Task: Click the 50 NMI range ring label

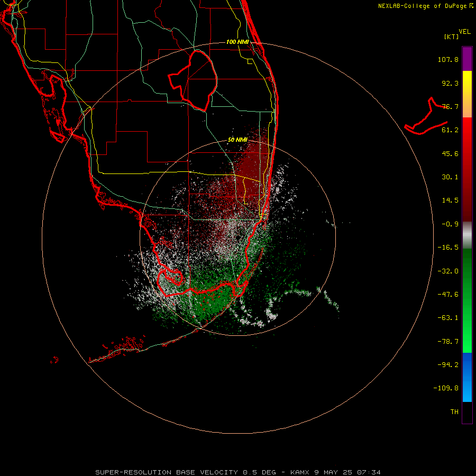Action: (237, 140)
